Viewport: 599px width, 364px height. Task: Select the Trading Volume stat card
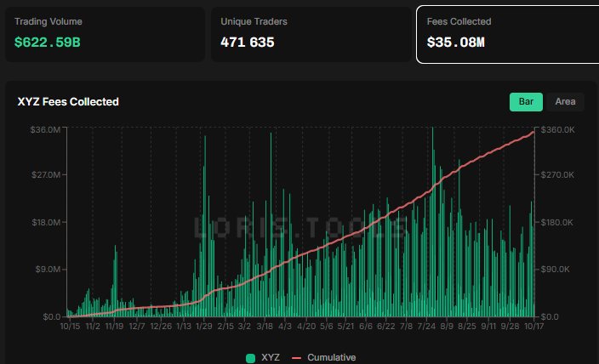point(105,34)
